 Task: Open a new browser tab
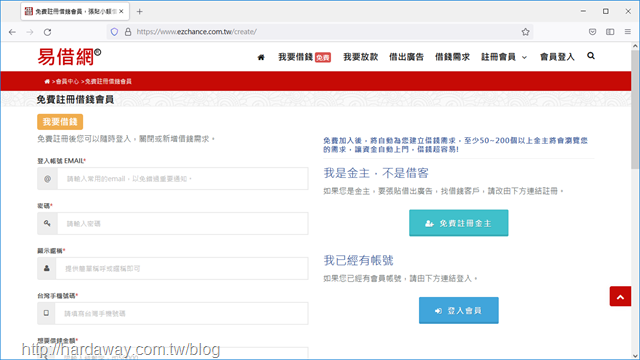(x=140, y=11)
